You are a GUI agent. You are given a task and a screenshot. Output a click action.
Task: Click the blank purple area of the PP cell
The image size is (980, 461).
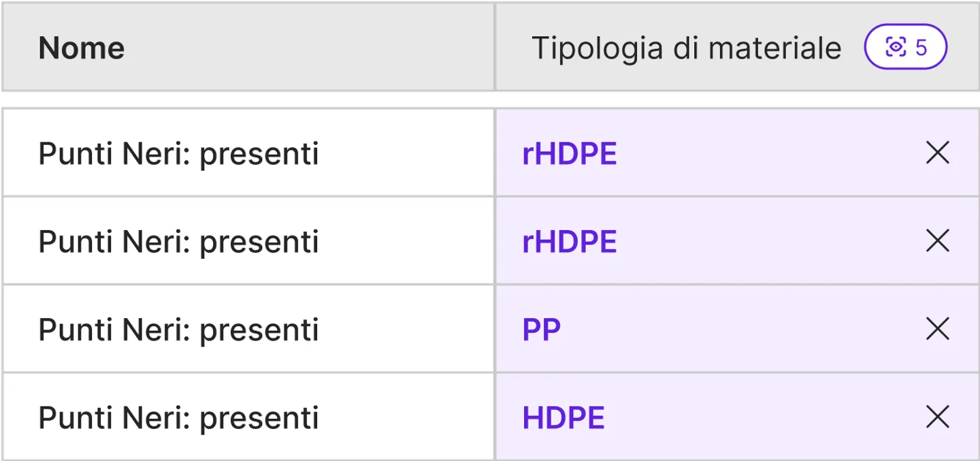coord(735,330)
